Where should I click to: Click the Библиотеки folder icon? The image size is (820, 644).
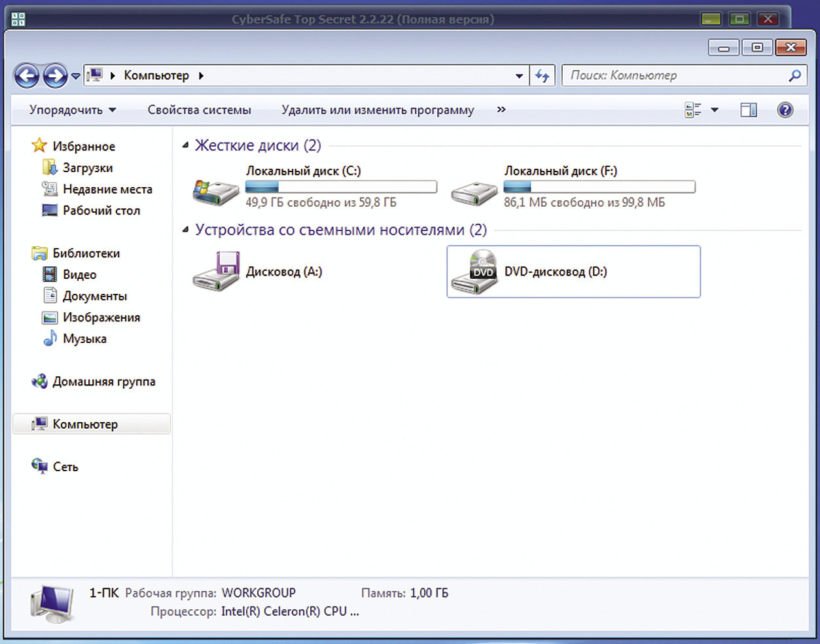39,253
